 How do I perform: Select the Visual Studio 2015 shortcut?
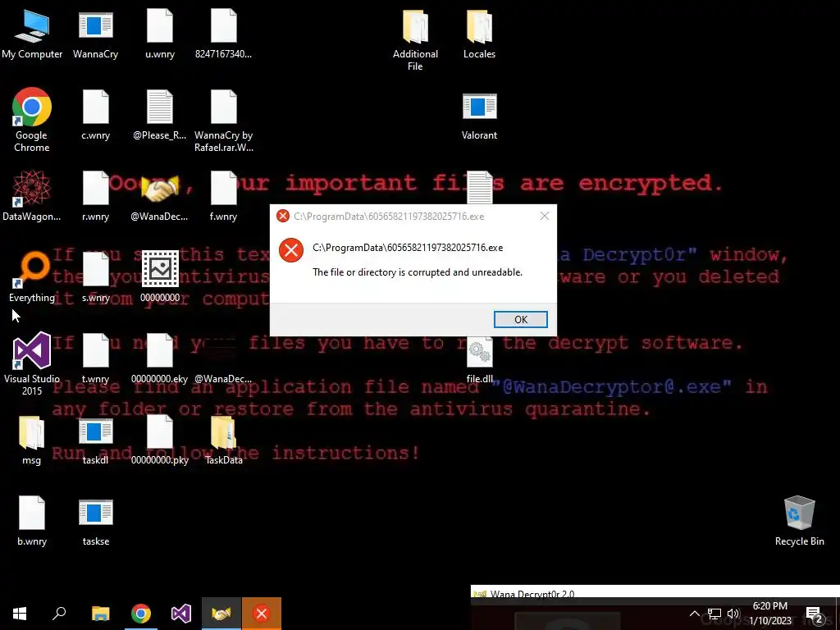click(x=32, y=364)
